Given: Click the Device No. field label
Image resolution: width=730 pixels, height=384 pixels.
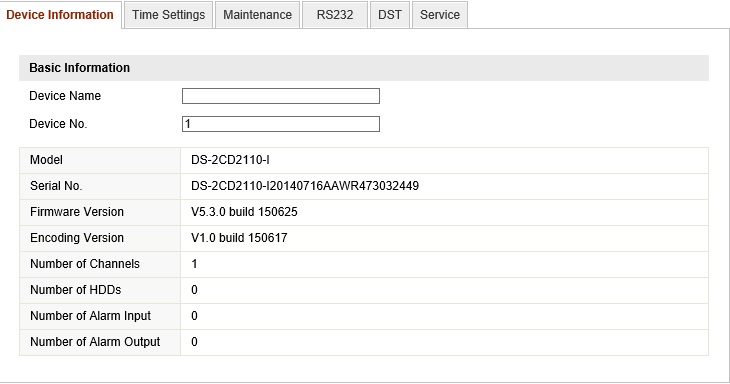Looking at the screenshot, I should [x=58, y=124].
